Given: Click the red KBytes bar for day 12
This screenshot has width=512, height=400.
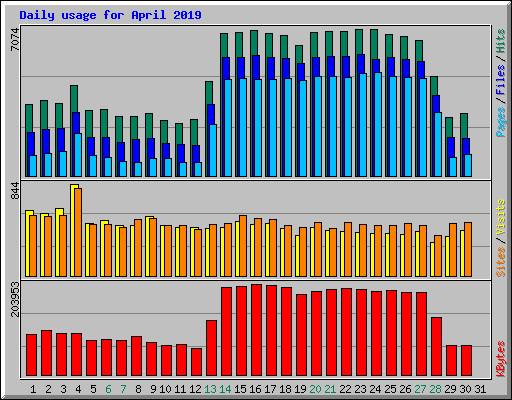Looking at the screenshot, I should pos(196,362).
